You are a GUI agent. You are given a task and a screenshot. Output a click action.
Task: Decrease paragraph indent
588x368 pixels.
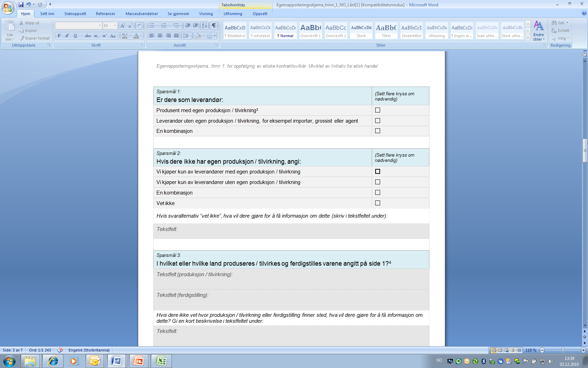[188, 26]
